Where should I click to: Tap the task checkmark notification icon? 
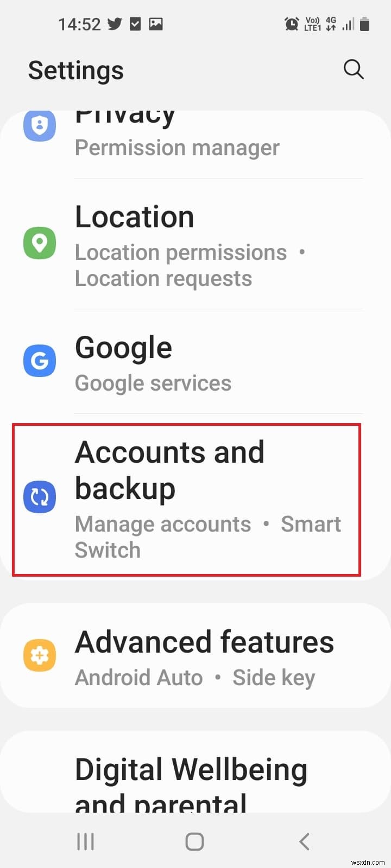pos(136,23)
